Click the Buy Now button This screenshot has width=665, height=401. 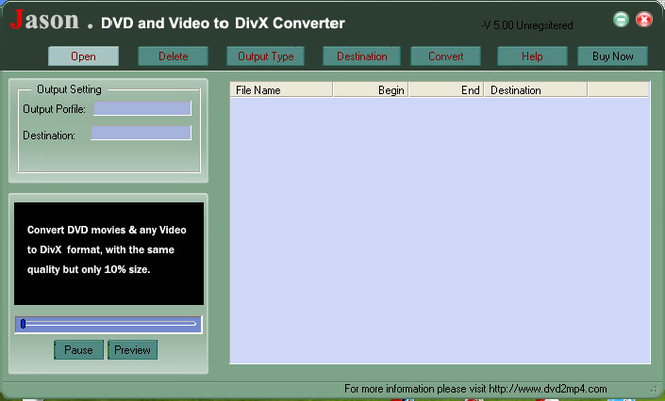click(612, 56)
